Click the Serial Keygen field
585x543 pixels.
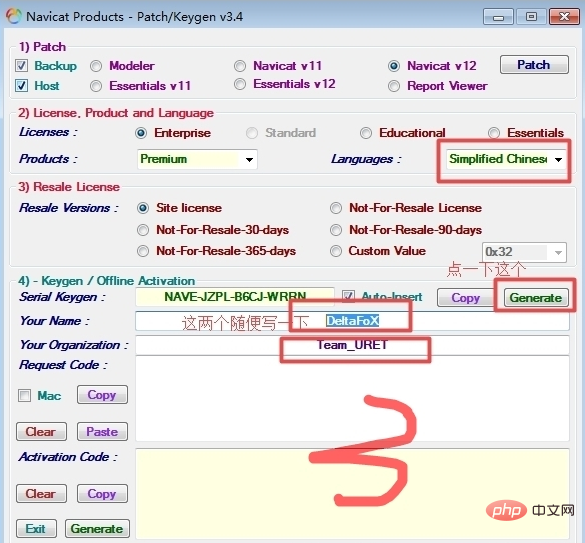235,297
